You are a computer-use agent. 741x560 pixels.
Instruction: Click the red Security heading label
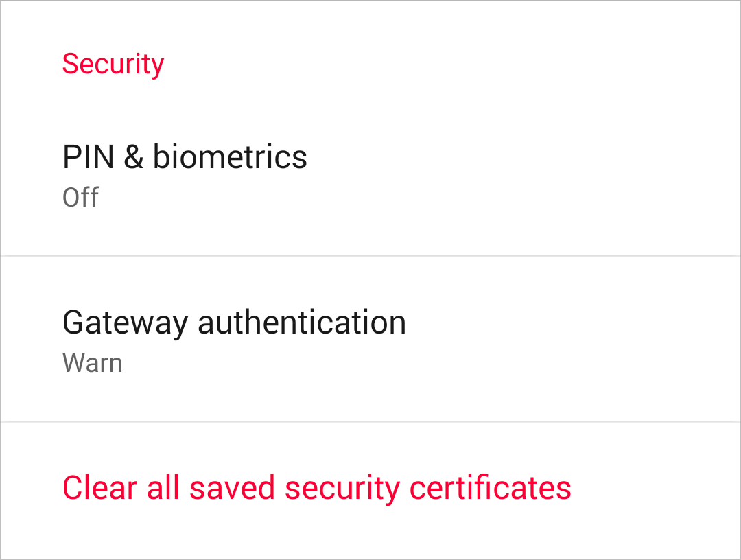[113, 64]
